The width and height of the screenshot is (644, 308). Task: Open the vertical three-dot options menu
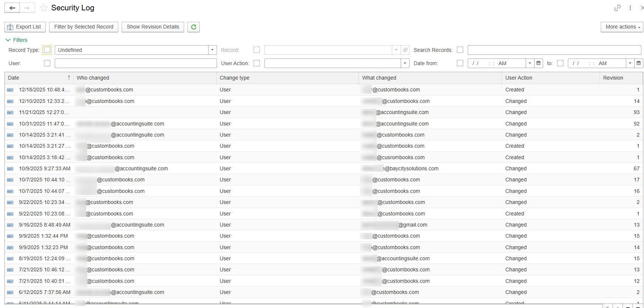630,8
